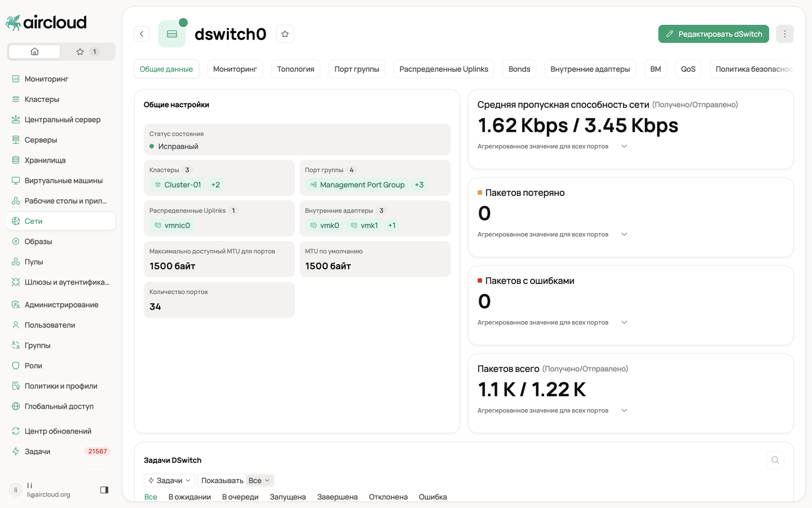The image size is (812, 508).
Task: Open Администрирование in the sidebar
Action: [x=61, y=305]
